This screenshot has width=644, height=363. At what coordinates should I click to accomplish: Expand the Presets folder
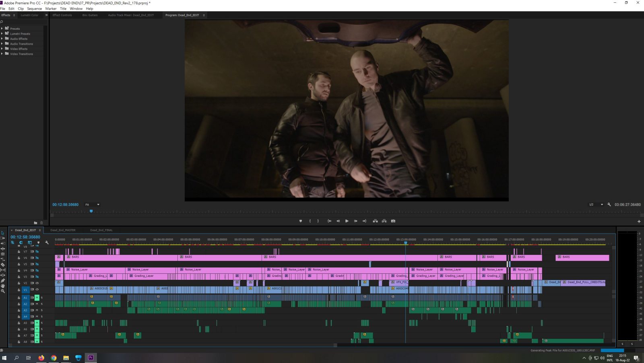(2, 29)
